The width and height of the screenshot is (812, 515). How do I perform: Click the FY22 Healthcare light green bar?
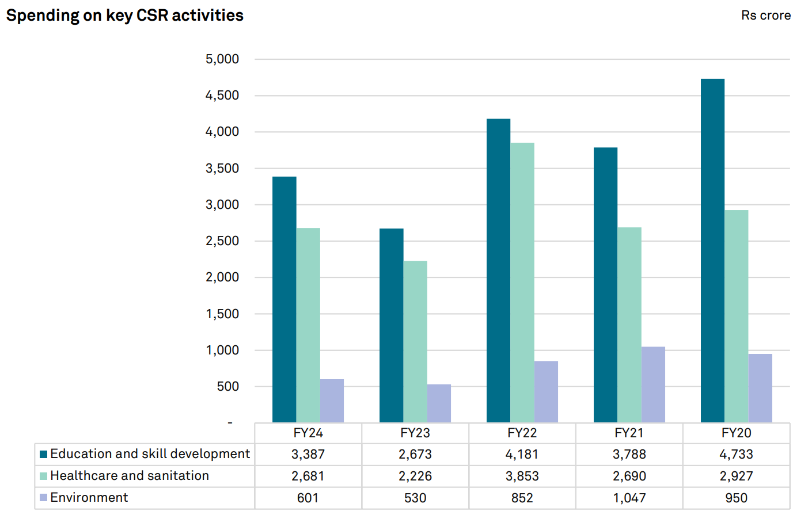522,283
